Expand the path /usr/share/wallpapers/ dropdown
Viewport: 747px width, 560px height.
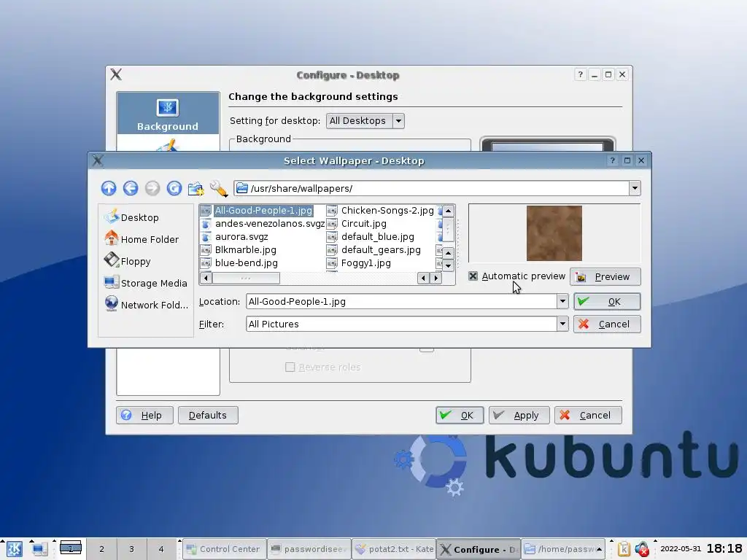[635, 188]
